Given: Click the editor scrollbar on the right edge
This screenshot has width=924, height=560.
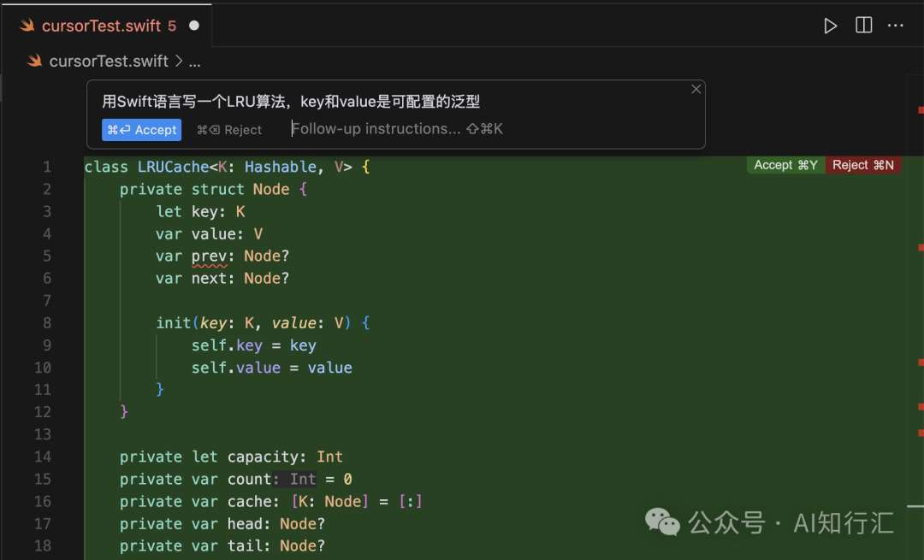Looking at the screenshot, I should click(x=921, y=342).
